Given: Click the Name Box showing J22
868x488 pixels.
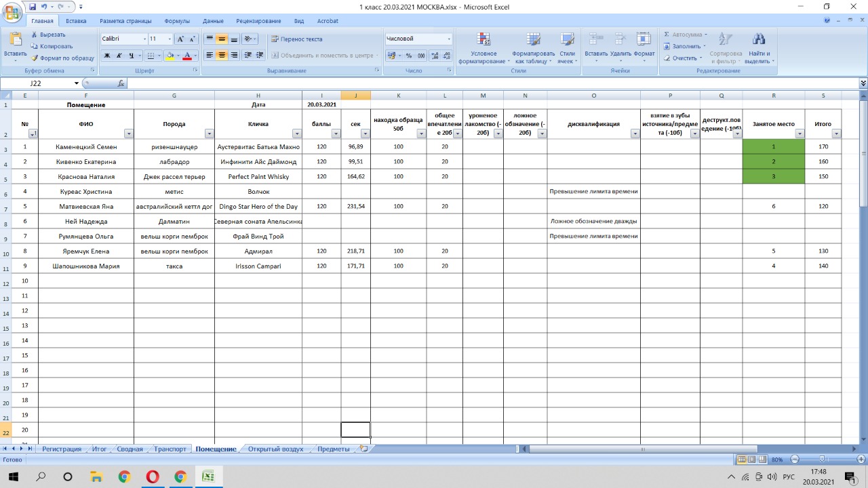Looking at the screenshot, I should [40, 83].
